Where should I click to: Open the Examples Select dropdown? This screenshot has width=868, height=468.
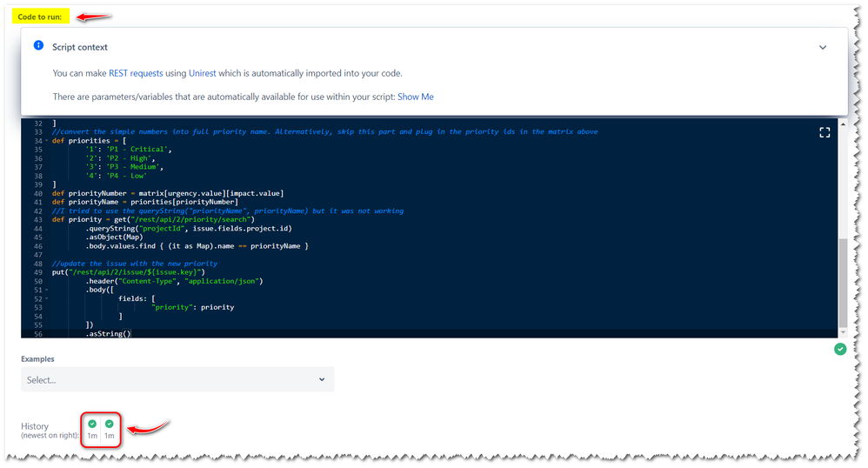(x=177, y=379)
